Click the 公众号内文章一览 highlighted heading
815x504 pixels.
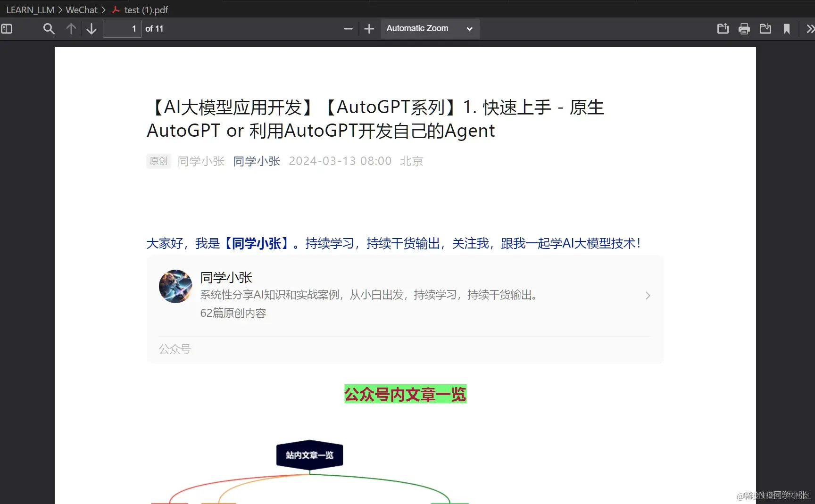pyautogui.click(x=405, y=394)
